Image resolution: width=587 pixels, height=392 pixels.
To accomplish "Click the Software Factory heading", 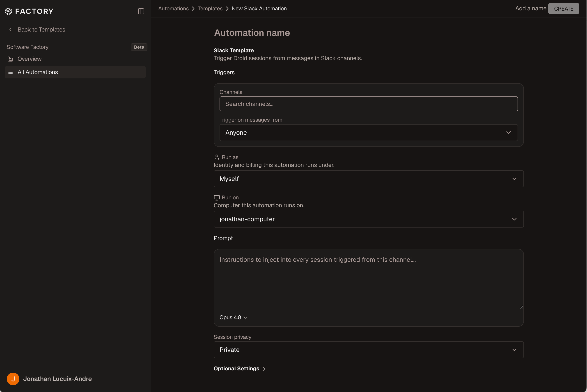I will (28, 47).
